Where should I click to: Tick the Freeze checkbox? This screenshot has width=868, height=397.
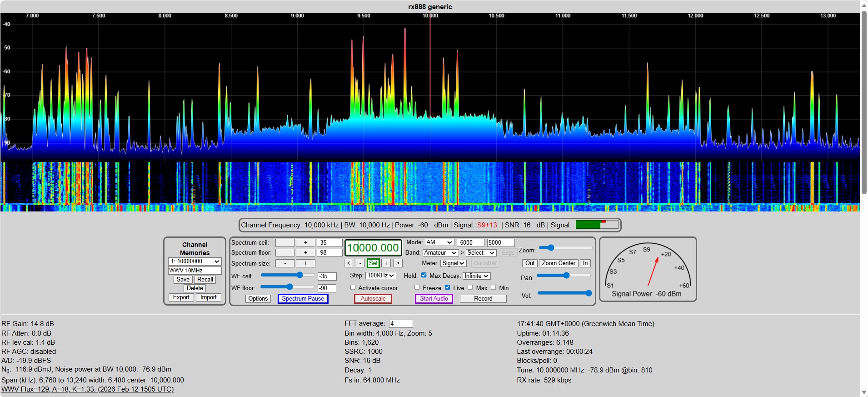click(x=417, y=287)
